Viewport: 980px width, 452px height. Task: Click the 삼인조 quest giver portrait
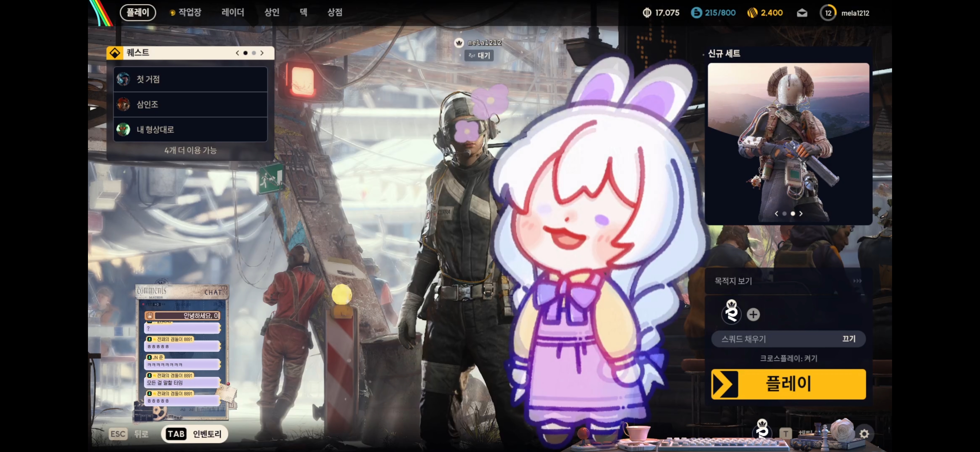123,104
